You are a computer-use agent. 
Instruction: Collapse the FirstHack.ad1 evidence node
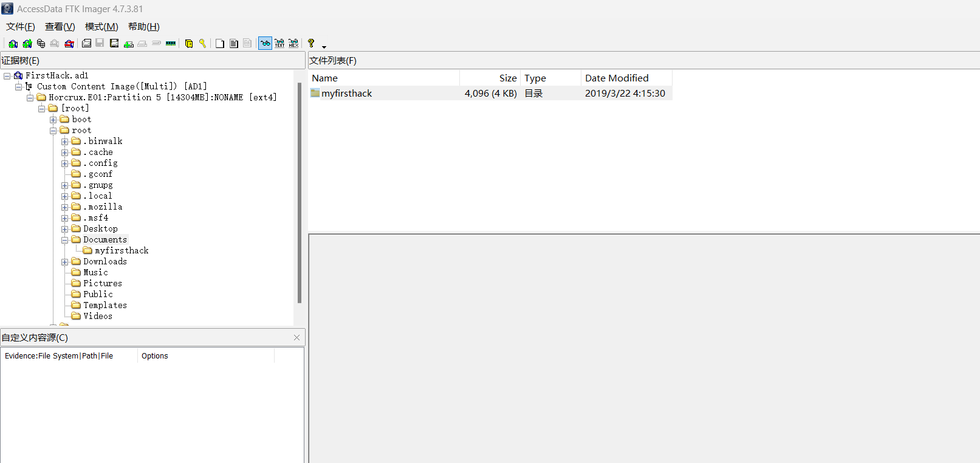7,76
